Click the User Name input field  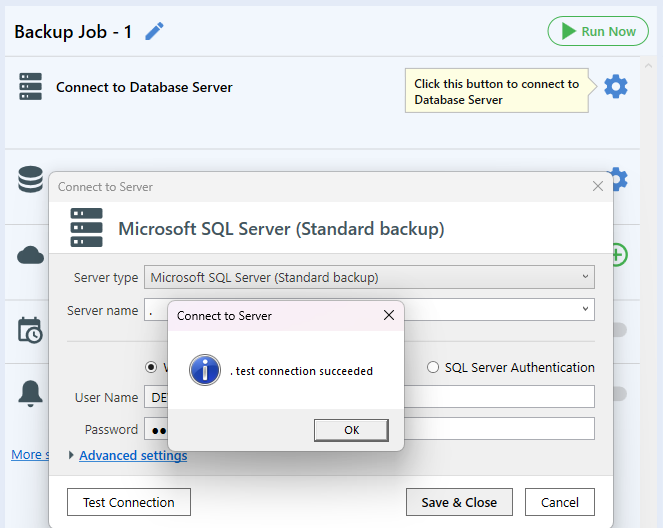(x=369, y=397)
